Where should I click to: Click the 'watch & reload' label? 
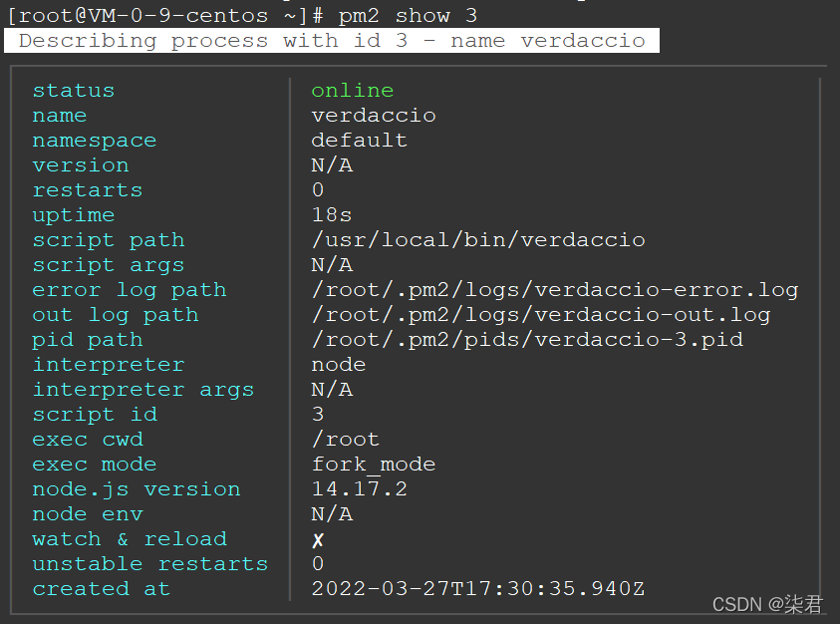(130, 539)
